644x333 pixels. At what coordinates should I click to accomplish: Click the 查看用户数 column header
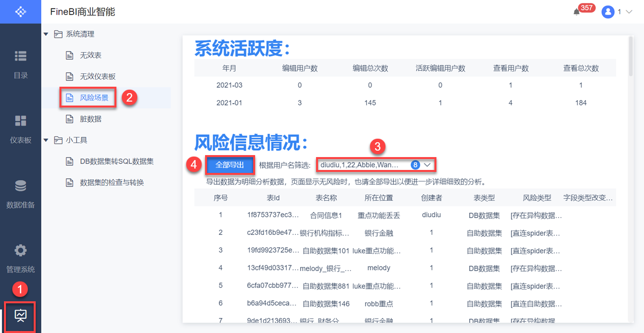(511, 68)
